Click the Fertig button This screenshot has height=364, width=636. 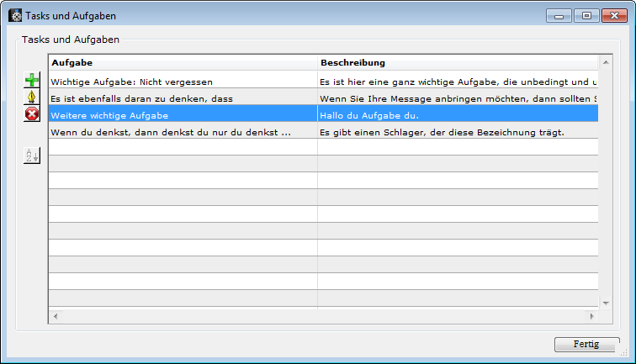tap(586, 344)
